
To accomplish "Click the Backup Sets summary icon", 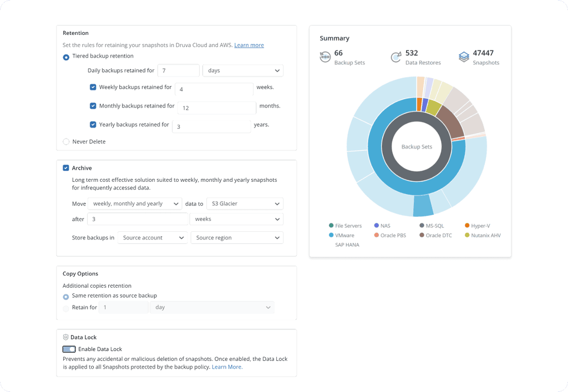I will point(326,56).
